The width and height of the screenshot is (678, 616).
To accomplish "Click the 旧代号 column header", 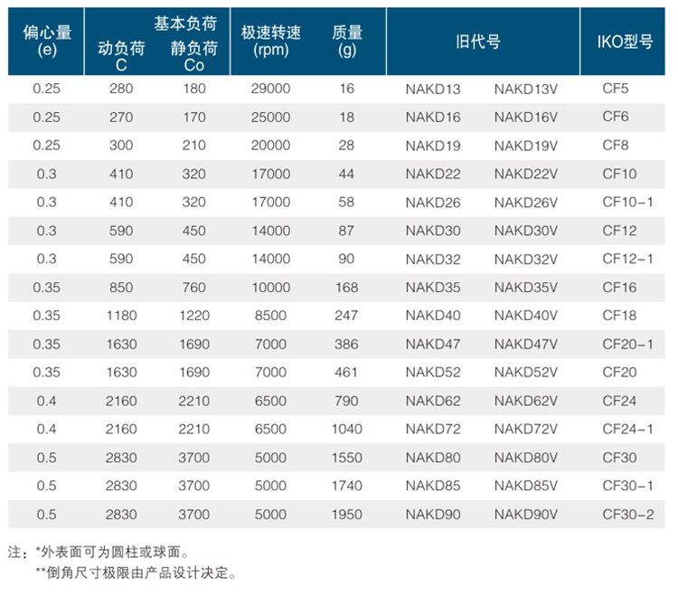I will coord(485,43).
